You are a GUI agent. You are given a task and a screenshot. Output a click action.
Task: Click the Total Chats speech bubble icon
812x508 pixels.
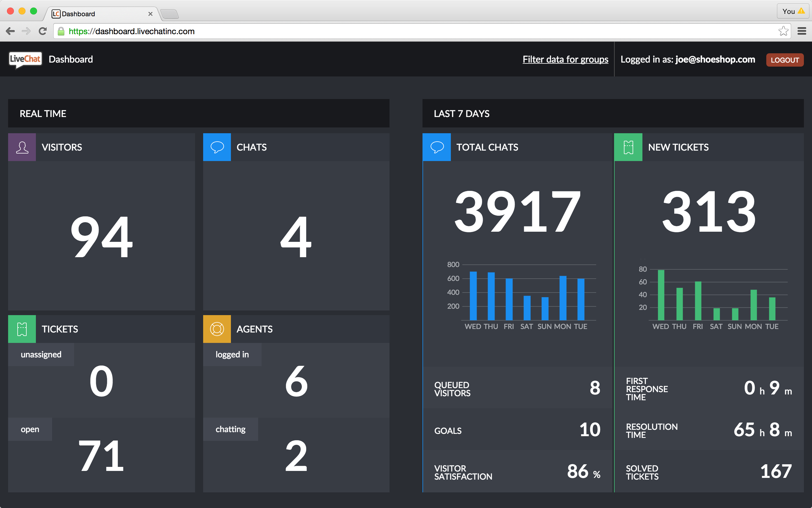[436, 147]
